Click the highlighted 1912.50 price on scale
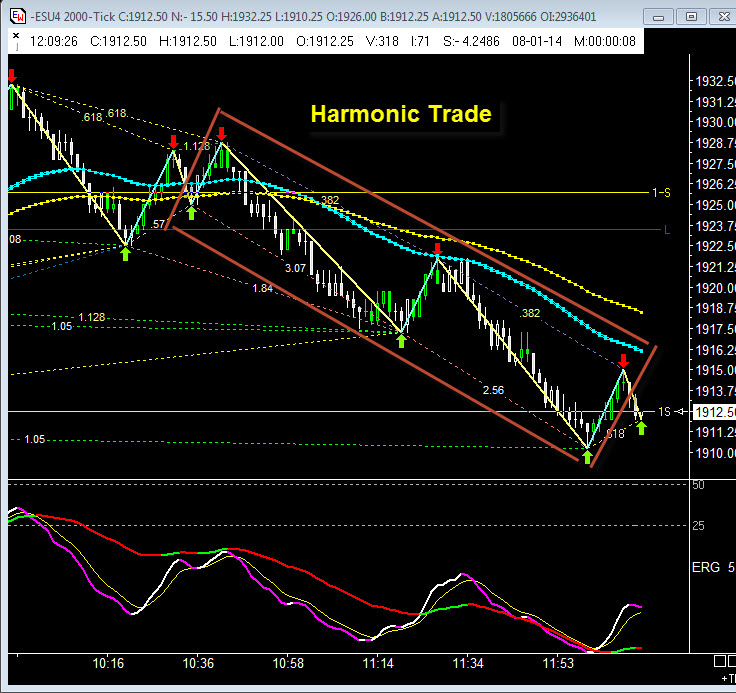 pos(712,412)
